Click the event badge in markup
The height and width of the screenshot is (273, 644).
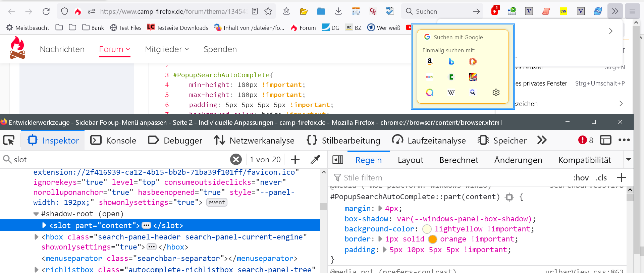click(217, 202)
